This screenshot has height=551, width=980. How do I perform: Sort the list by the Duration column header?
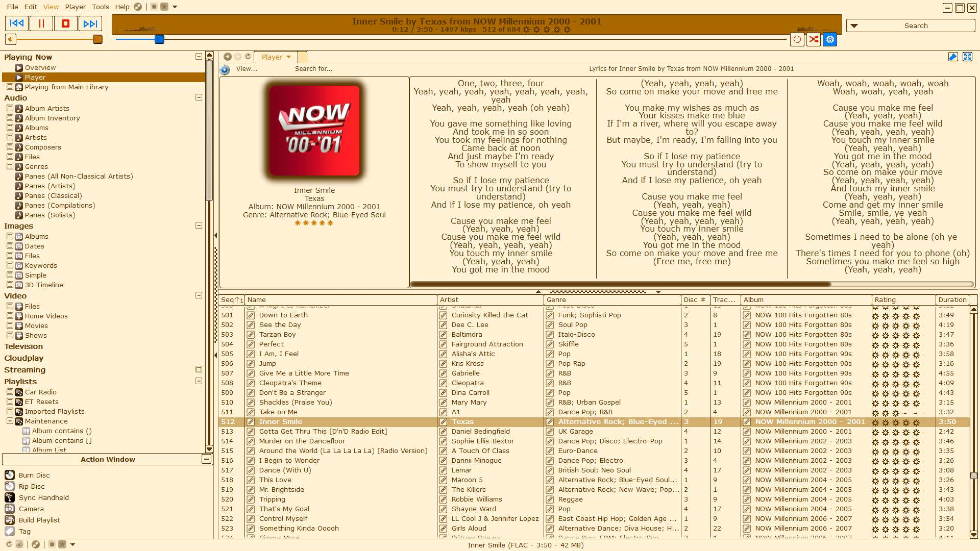pos(952,300)
